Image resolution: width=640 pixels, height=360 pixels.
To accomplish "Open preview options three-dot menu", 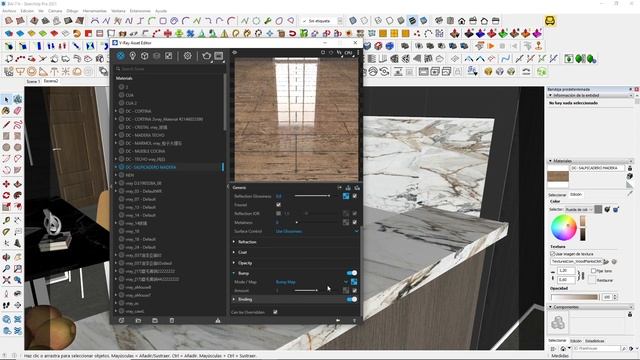I will (358, 53).
